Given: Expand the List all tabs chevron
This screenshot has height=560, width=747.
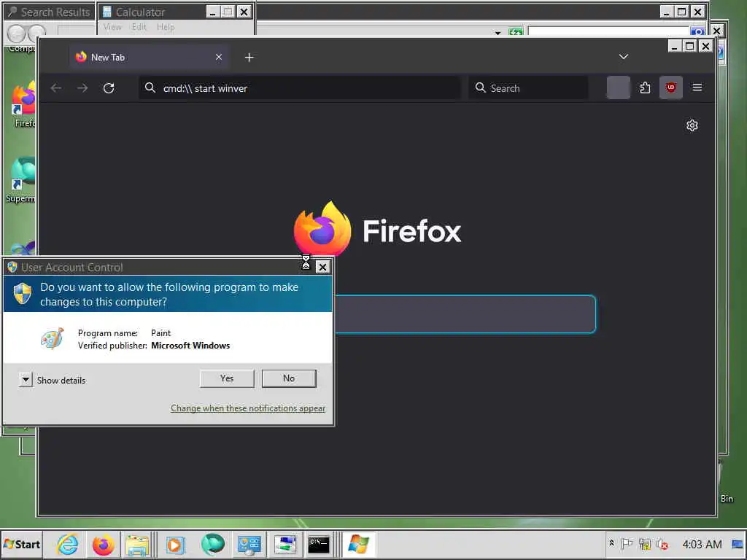Looking at the screenshot, I should tap(623, 57).
